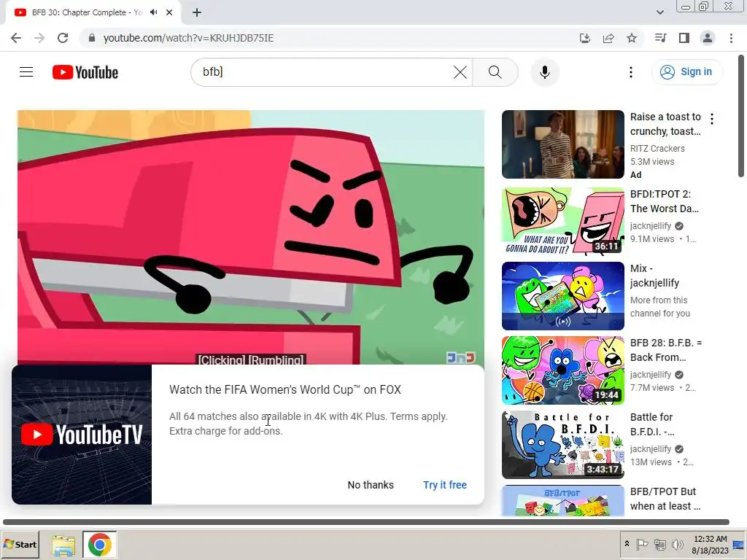Click the JnJ channel watermark on video

(461, 357)
